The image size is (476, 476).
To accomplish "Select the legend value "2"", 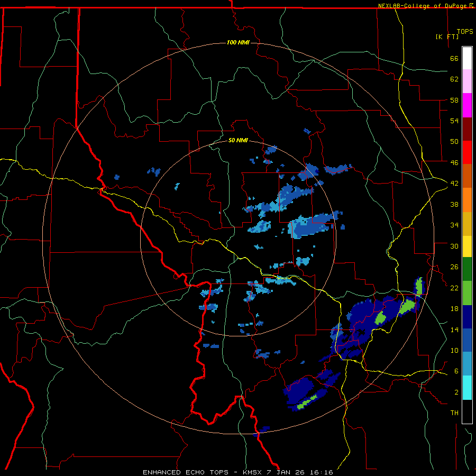I will 456,392.
